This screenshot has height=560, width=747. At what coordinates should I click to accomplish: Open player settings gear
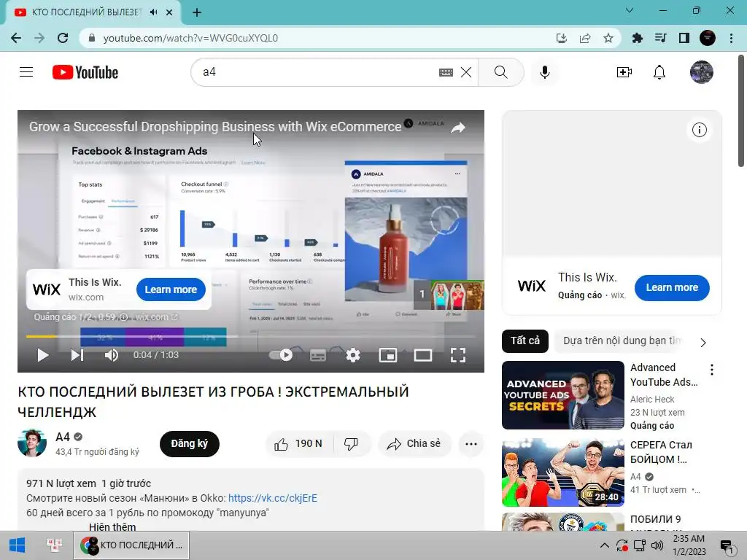point(353,355)
